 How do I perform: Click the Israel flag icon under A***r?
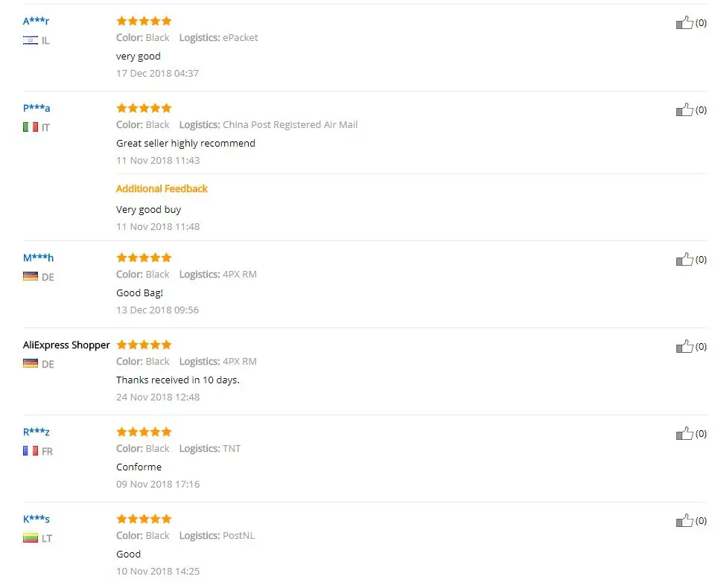31,40
